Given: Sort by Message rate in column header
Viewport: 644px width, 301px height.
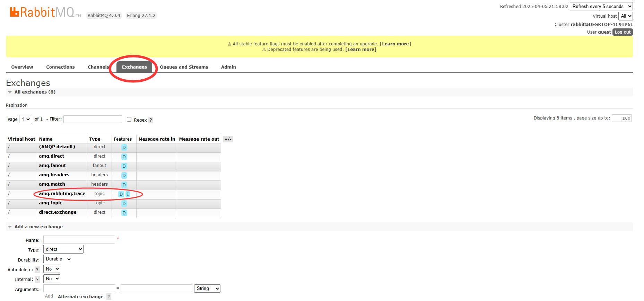Looking at the screenshot, I should point(157,139).
